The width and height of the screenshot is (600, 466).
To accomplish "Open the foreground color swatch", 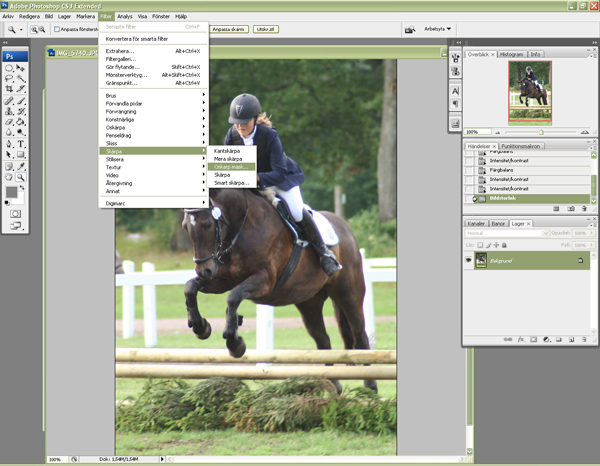I will coord(11,192).
